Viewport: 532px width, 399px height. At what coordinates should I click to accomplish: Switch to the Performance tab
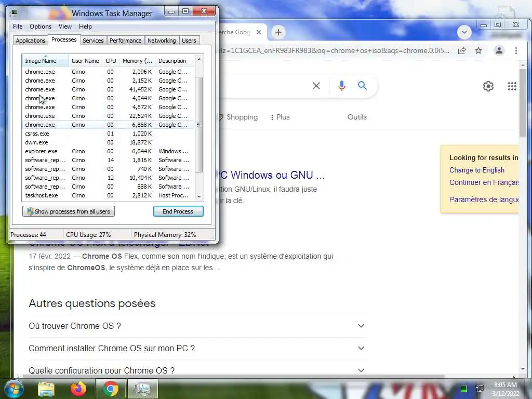[x=126, y=41]
